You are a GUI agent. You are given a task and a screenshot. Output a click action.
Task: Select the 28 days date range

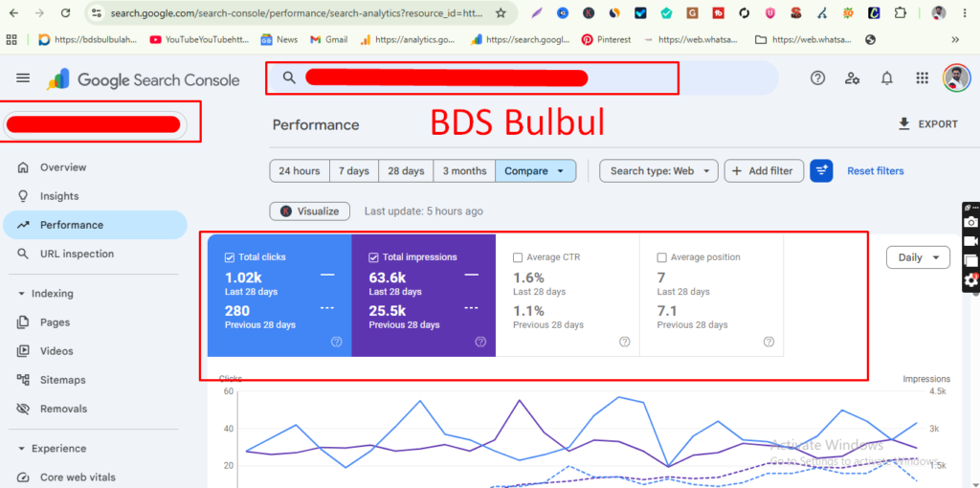tap(406, 170)
